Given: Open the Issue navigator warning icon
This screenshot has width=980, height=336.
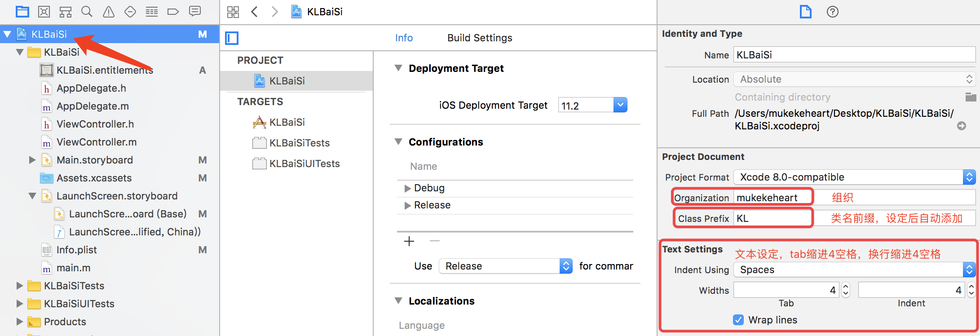Looking at the screenshot, I should [109, 12].
